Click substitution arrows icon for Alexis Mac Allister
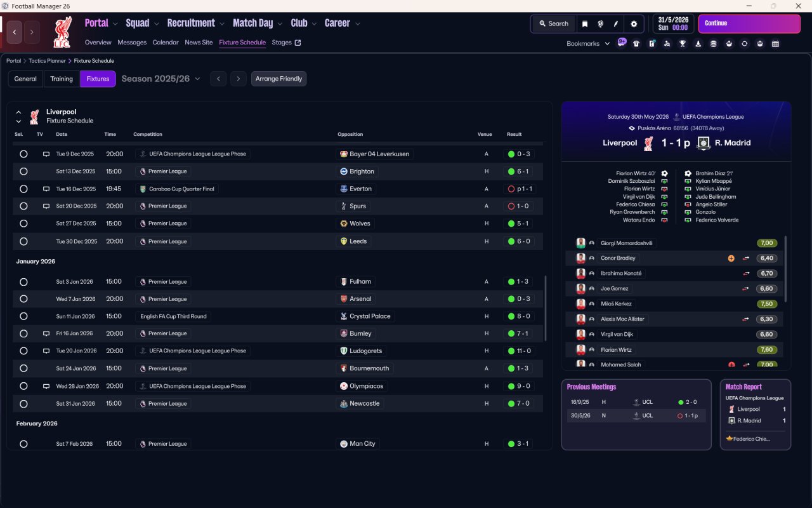The height and width of the screenshot is (508, 812). tap(747, 319)
